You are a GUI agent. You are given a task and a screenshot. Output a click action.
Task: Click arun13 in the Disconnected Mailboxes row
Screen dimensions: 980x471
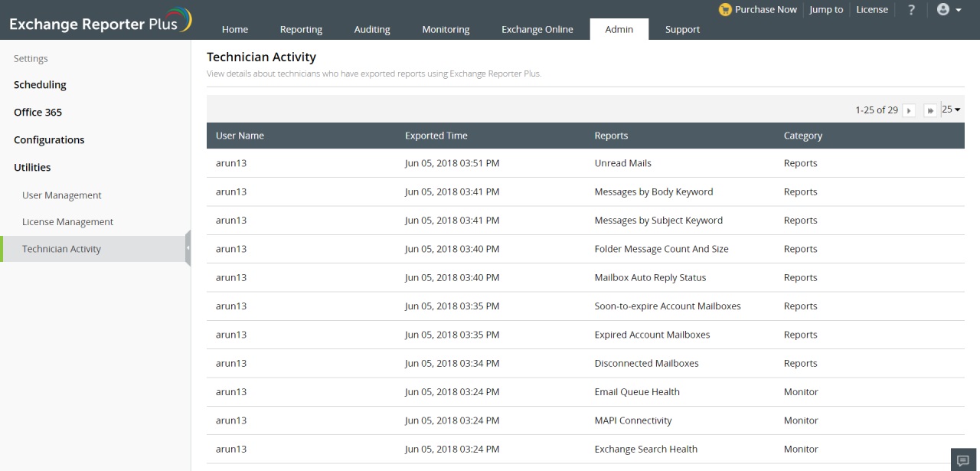click(x=231, y=364)
